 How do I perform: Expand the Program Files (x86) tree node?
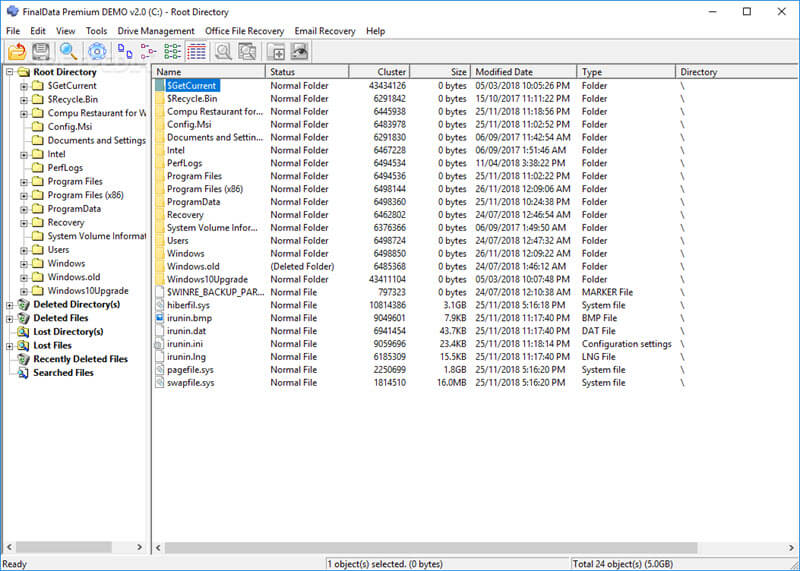click(23, 195)
